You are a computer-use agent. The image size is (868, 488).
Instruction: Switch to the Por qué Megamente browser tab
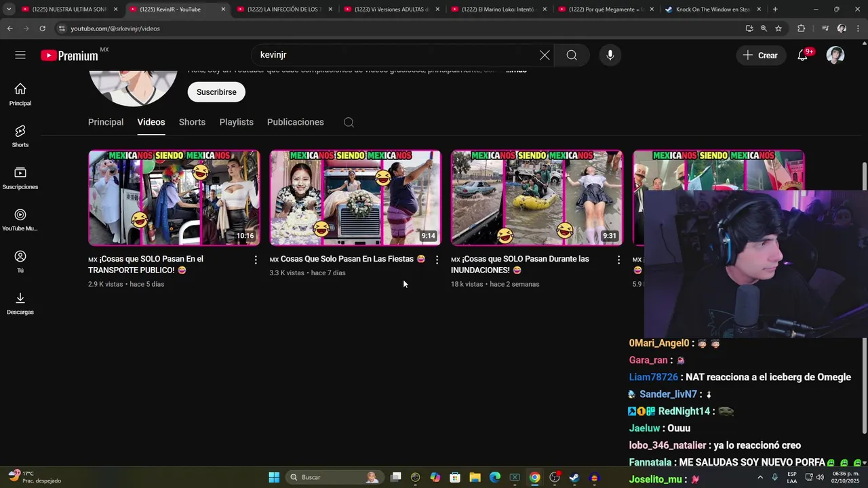tap(606, 9)
